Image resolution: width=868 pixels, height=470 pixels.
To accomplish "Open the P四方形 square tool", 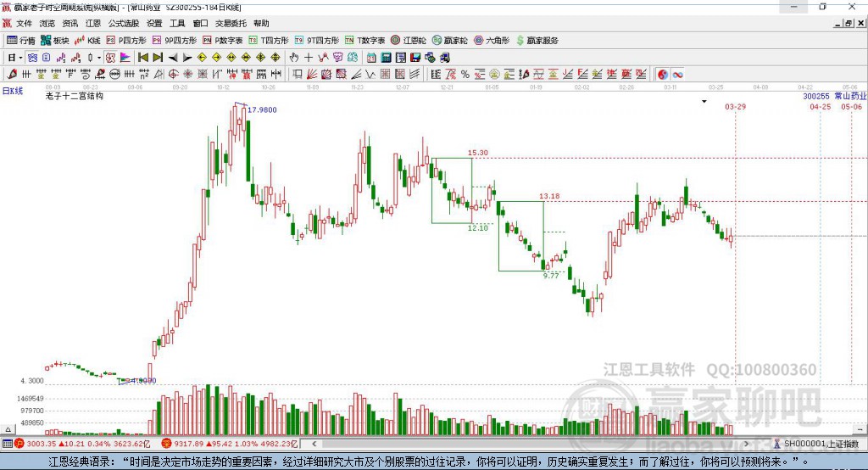I will click(126, 41).
